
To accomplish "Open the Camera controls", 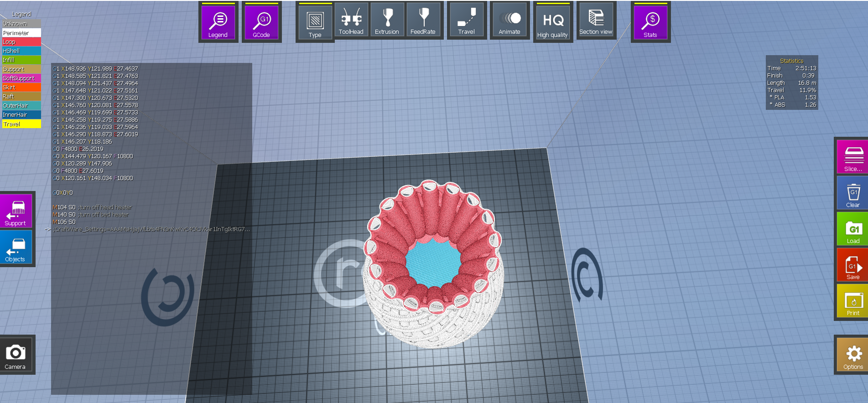I will pyautogui.click(x=16, y=355).
